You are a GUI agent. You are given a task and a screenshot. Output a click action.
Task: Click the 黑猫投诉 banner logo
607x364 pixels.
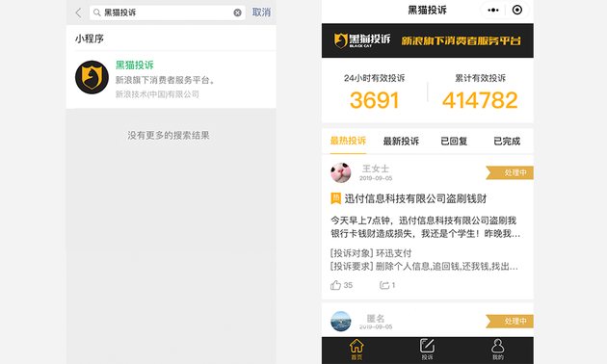362,40
